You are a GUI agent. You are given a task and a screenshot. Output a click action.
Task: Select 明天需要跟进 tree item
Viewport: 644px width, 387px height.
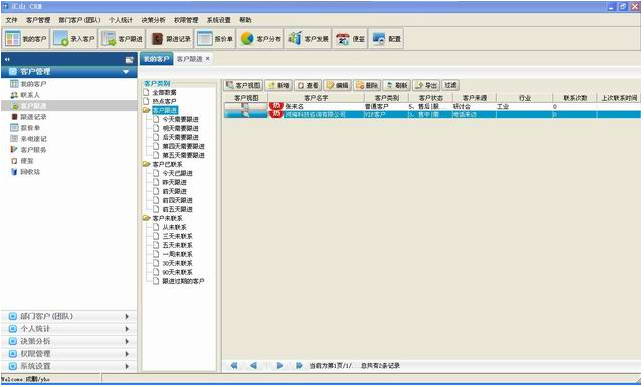180,128
